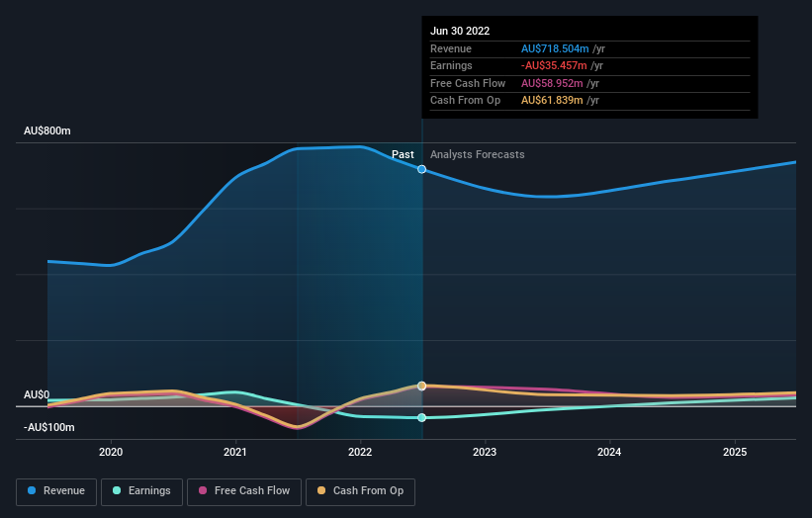Click the Revenue row label in tooltip
This screenshot has height=518, width=812.
[451, 48]
